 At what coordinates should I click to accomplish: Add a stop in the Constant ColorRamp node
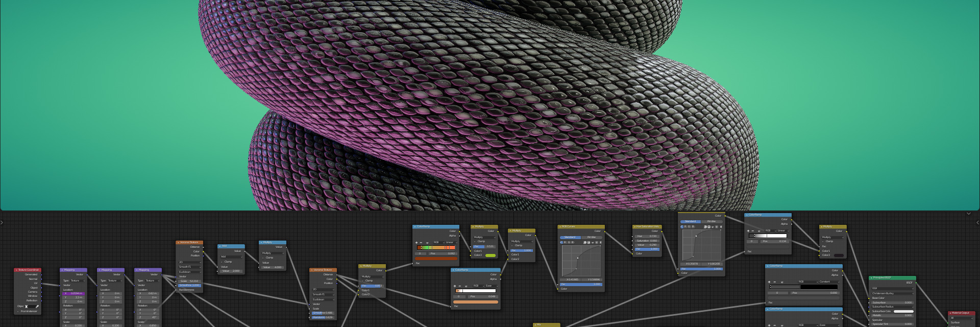(769, 282)
